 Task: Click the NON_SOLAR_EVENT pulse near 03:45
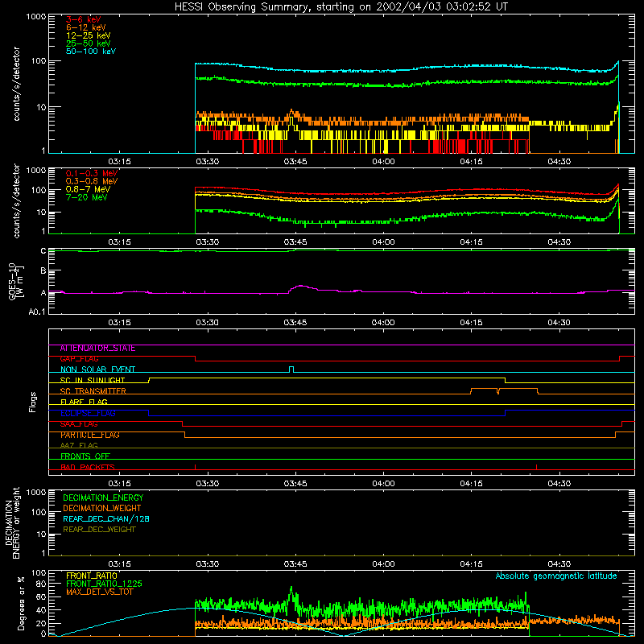coord(291,369)
